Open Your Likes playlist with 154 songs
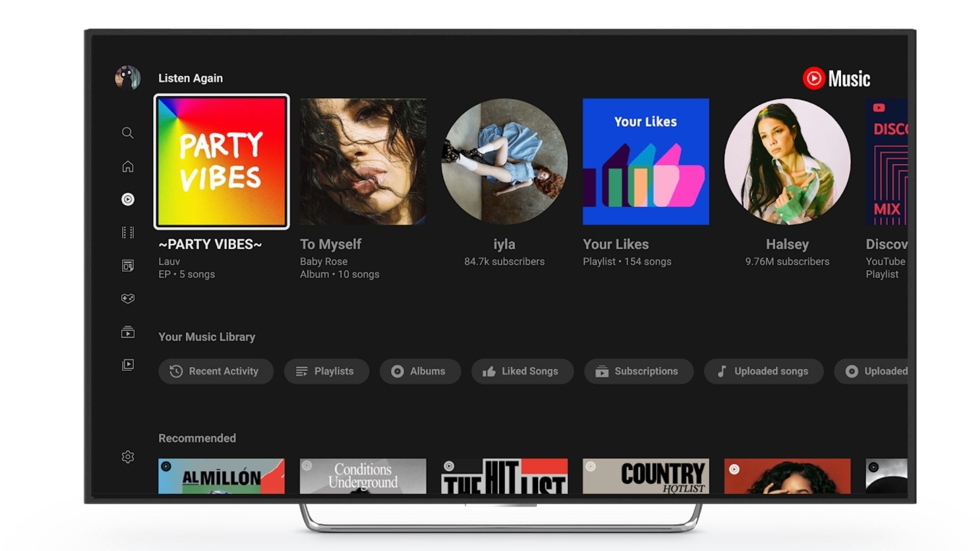Image resolution: width=980 pixels, height=551 pixels. coord(646,161)
